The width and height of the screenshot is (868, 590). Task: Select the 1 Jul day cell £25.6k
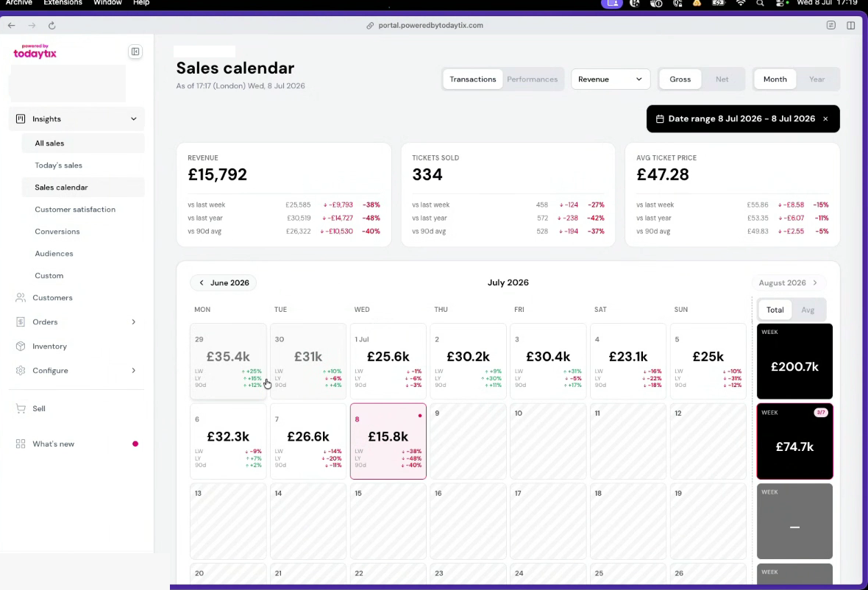click(388, 361)
